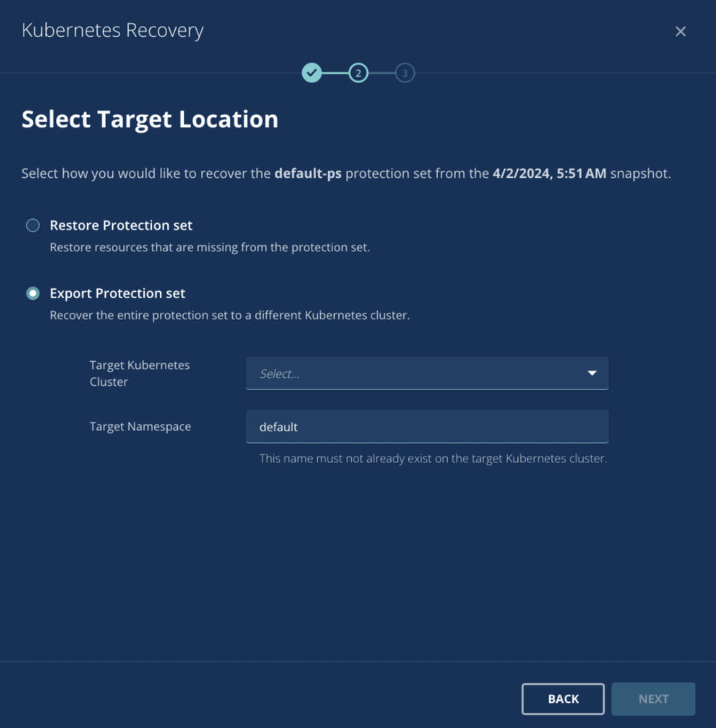Click the Export Protection set label

point(117,293)
